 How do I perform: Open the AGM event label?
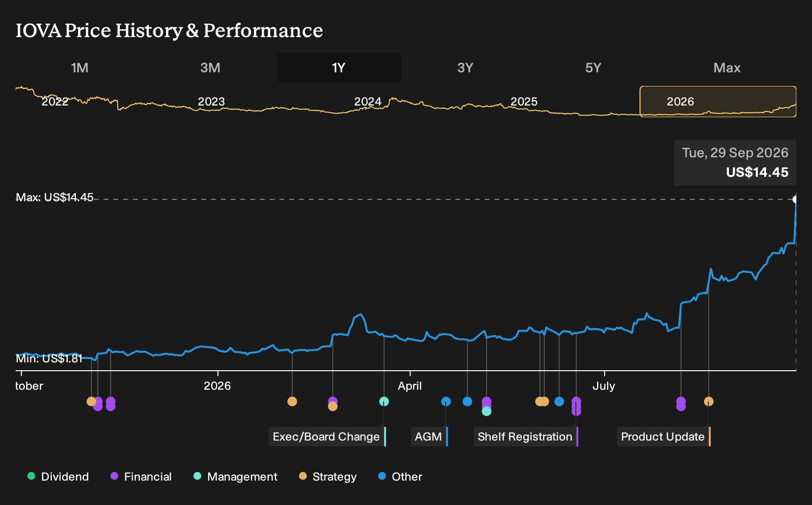coord(429,437)
